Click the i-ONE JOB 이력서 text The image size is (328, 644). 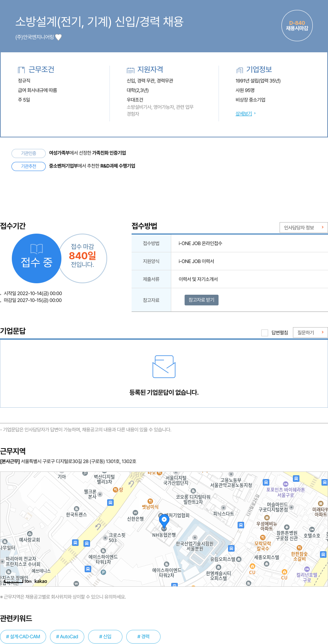[196, 261]
